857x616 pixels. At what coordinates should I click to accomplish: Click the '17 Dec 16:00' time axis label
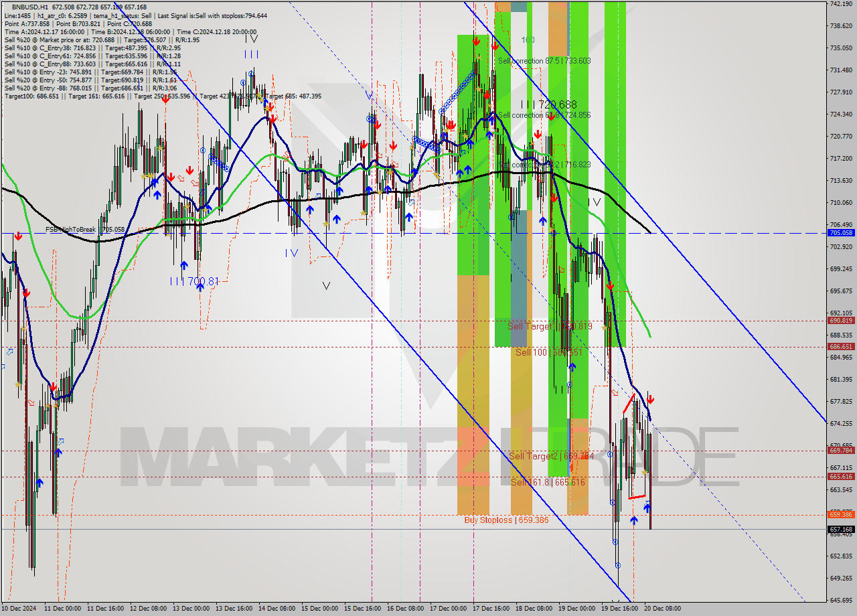(491, 609)
